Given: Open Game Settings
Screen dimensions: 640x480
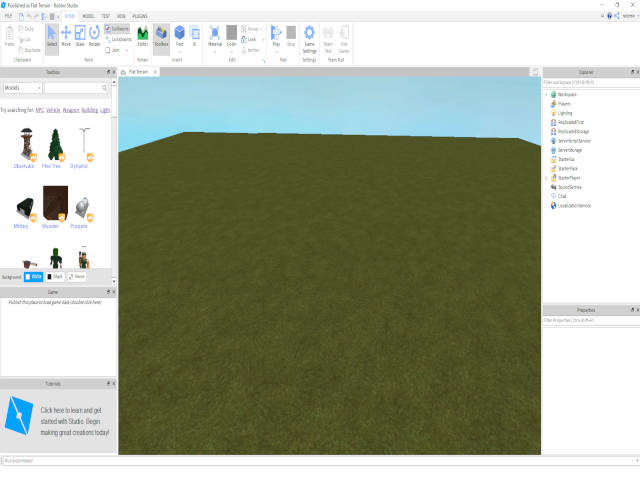Looking at the screenshot, I should point(310,37).
